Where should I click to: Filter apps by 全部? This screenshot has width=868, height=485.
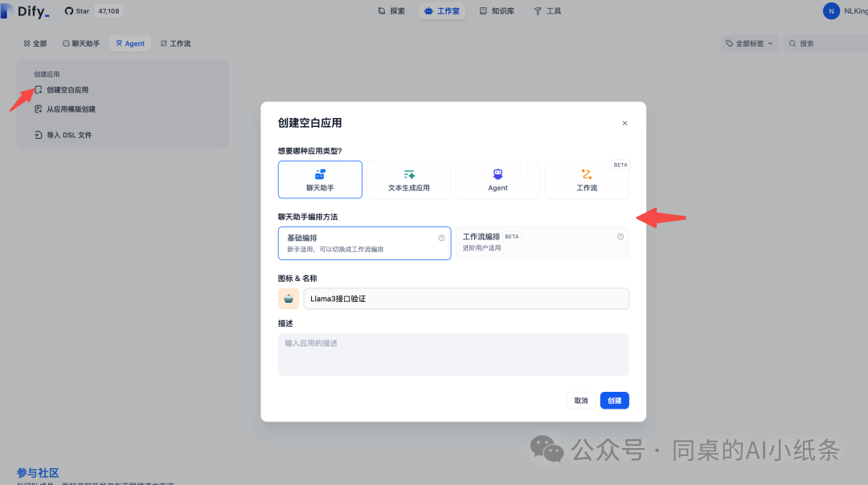pos(35,43)
